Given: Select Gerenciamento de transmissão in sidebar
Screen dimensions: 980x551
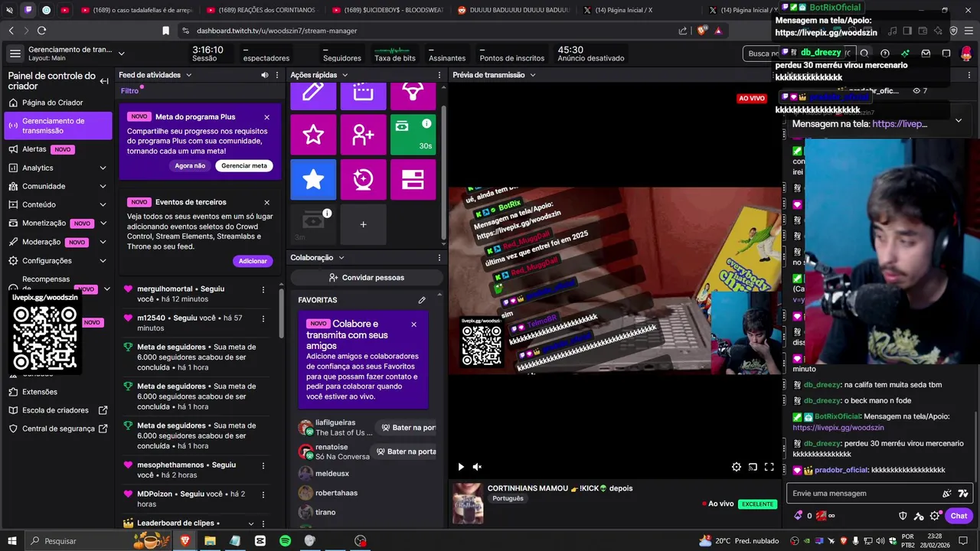Looking at the screenshot, I should 59,126.
